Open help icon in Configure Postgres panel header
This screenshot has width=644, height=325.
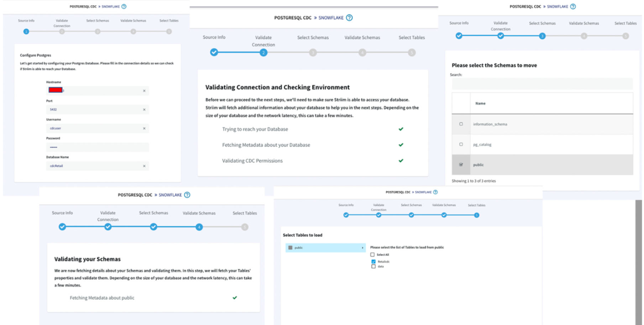click(124, 6)
